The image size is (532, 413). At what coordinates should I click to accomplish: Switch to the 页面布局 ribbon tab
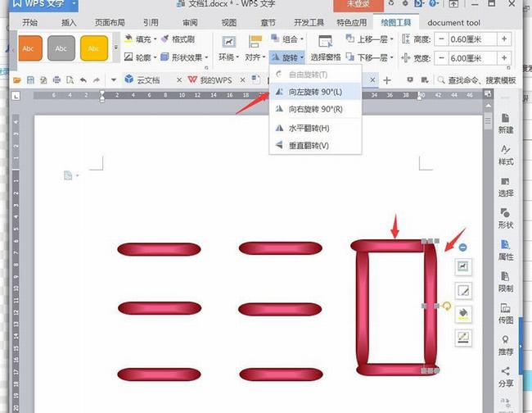[110, 22]
